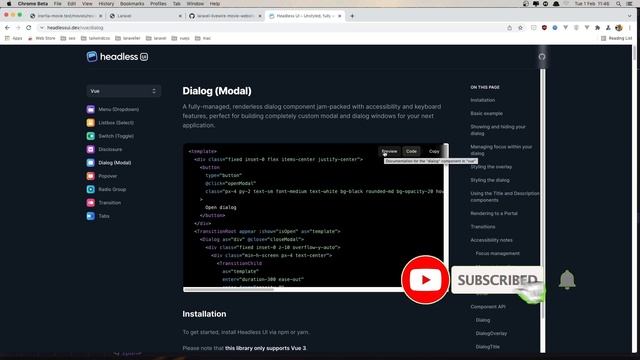Click the Installation heading
Image resolution: width=640 pixels, height=360 pixels.
click(x=204, y=314)
